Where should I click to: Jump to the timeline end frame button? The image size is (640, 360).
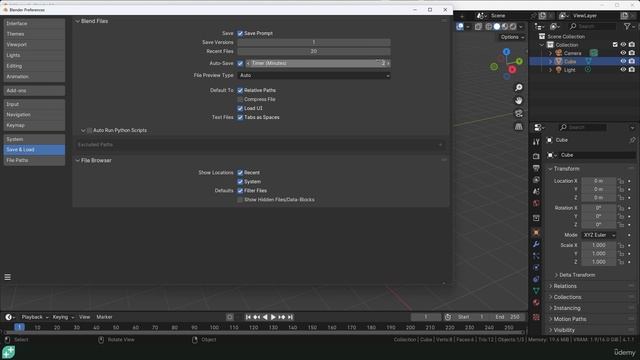pos(290,317)
